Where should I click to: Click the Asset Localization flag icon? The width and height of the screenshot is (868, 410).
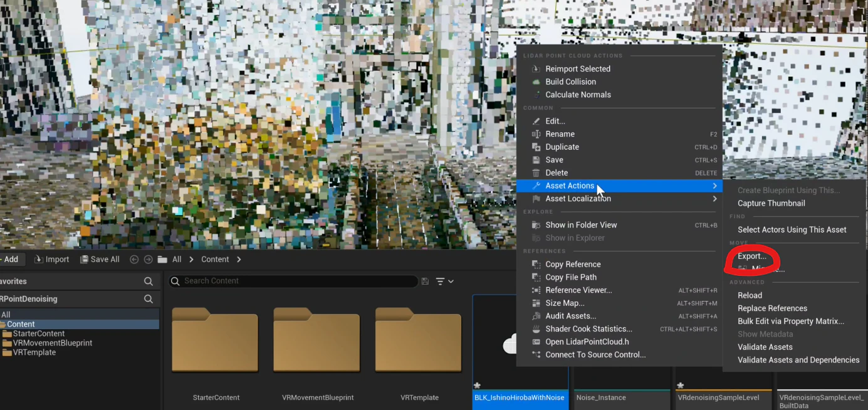[536, 199]
